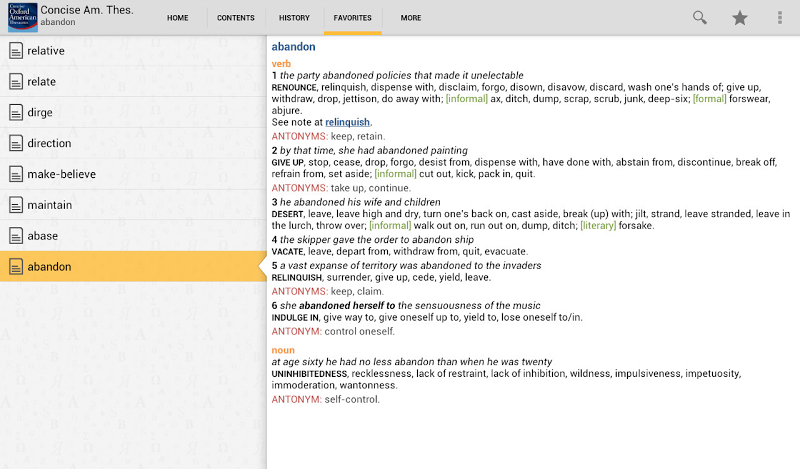Click the word 'UNINHIBITEDNESS' under noun
Screen dimensions: 800x469
point(309,374)
